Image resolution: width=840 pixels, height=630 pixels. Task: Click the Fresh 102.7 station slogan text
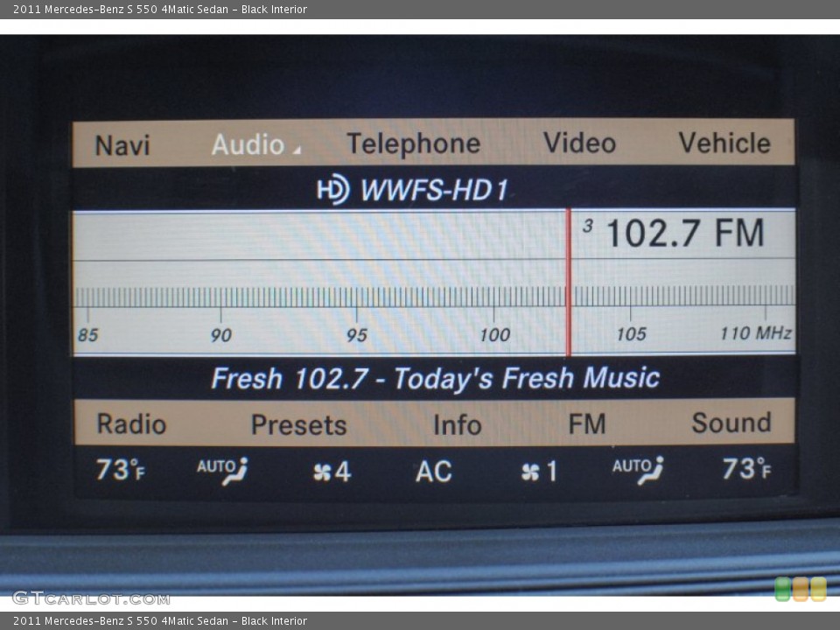(435, 378)
